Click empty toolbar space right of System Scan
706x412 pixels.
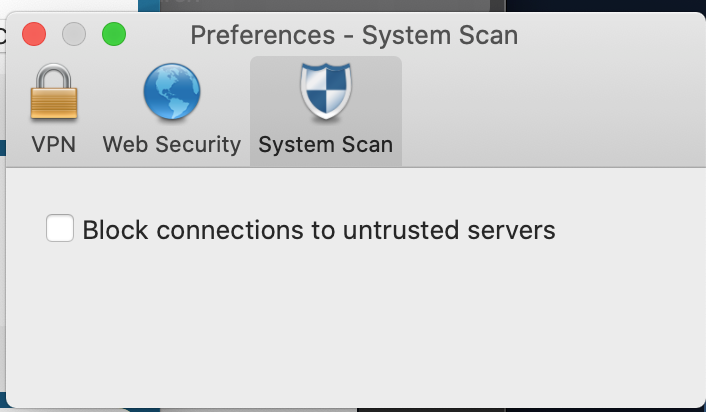[x=550, y=110]
